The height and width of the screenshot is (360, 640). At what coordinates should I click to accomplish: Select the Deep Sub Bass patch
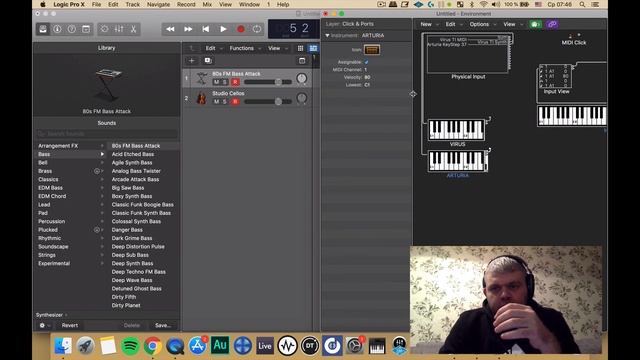tap(130, 255)
